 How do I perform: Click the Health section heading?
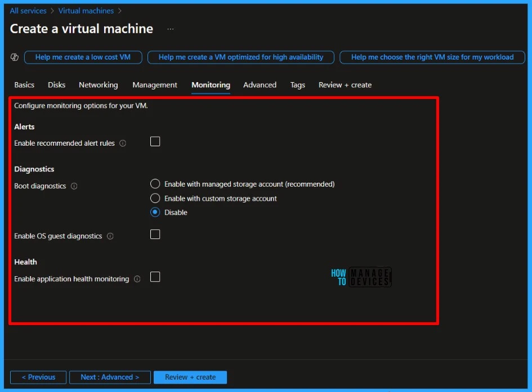tap(25, 262)
